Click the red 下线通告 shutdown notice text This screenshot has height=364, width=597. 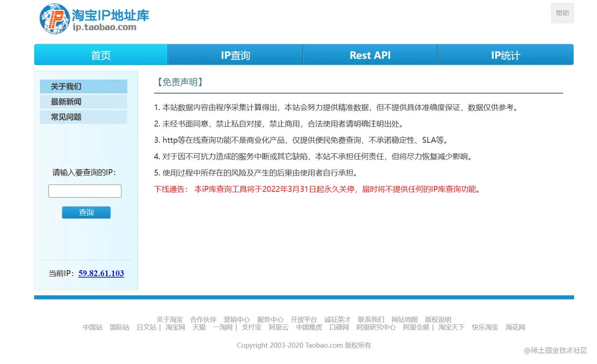pyautogui.click(x=318, y=189)
